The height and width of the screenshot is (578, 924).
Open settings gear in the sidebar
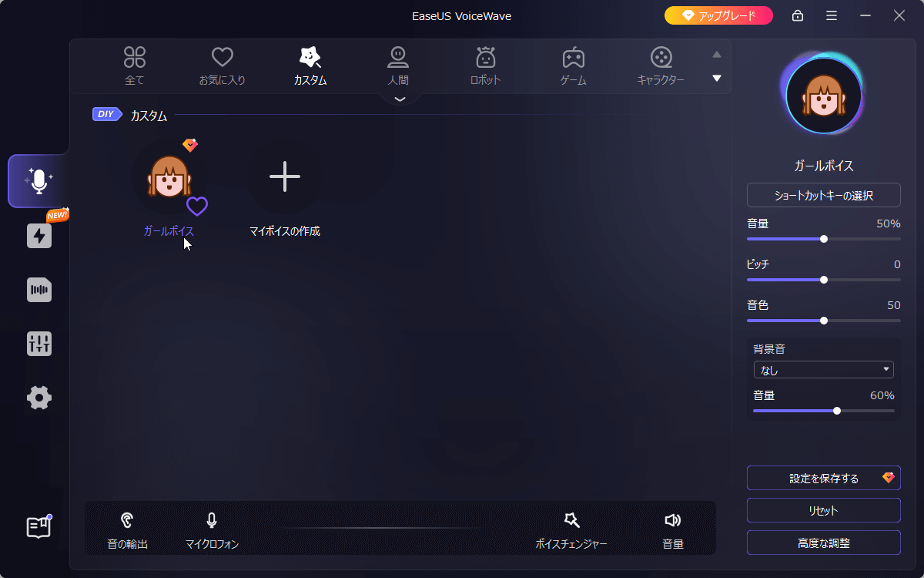coord(39,398)
